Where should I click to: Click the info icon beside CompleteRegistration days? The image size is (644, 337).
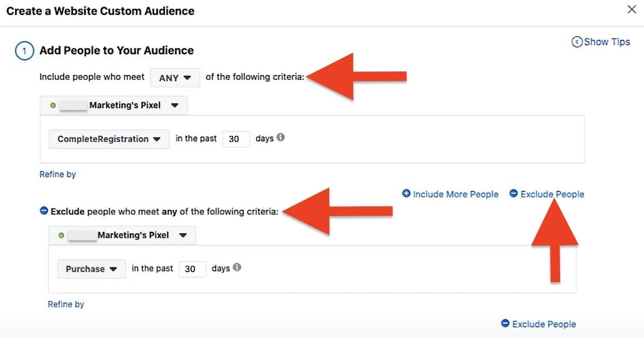tap(281, 138)
